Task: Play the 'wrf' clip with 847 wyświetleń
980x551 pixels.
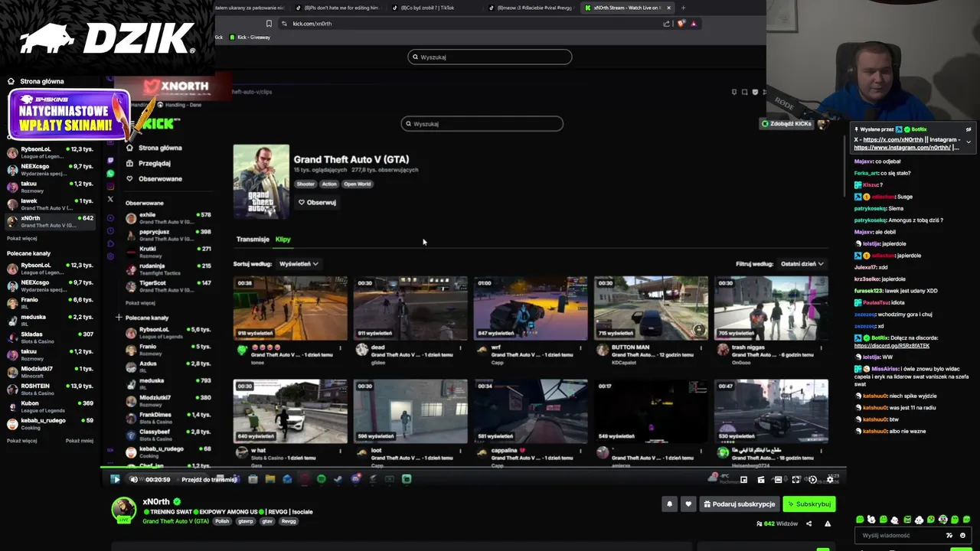Action: [531, 308]
